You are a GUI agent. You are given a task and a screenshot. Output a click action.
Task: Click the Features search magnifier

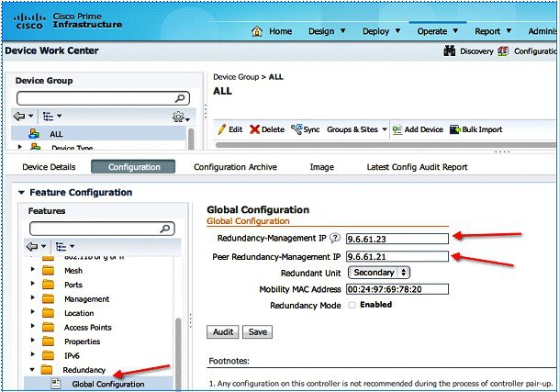click(164, 229)
